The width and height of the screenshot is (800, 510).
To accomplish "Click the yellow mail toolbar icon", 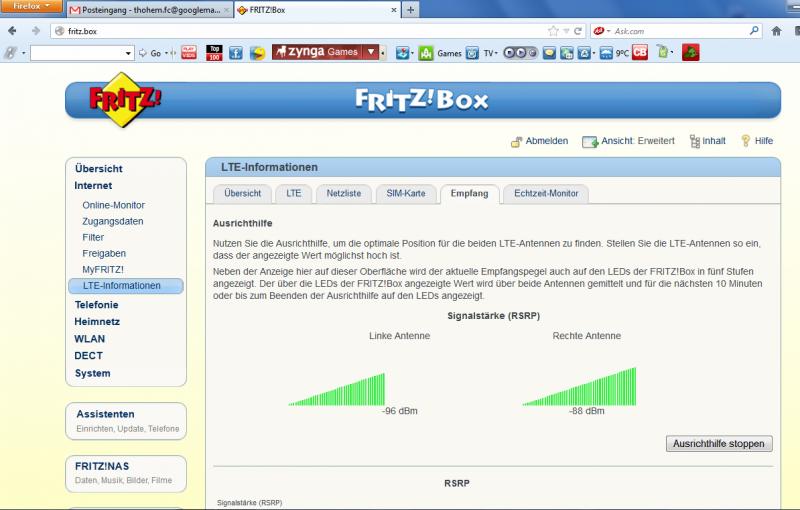I will coord(549,53).
